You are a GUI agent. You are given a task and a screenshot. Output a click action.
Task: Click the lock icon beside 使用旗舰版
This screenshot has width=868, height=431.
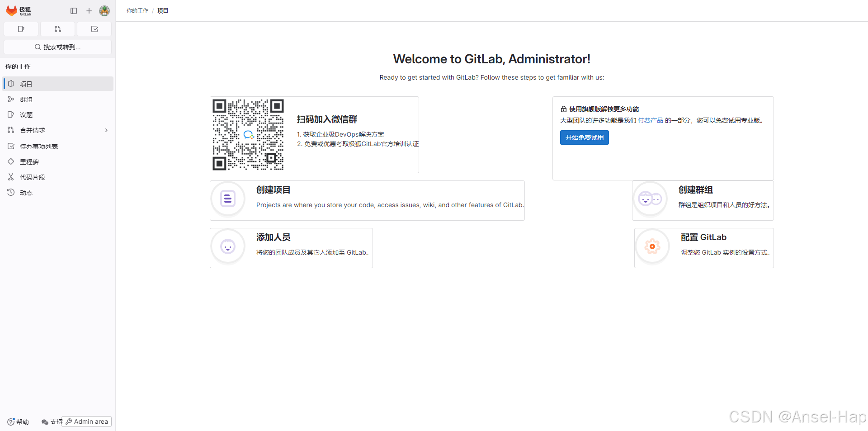[564, 109]
